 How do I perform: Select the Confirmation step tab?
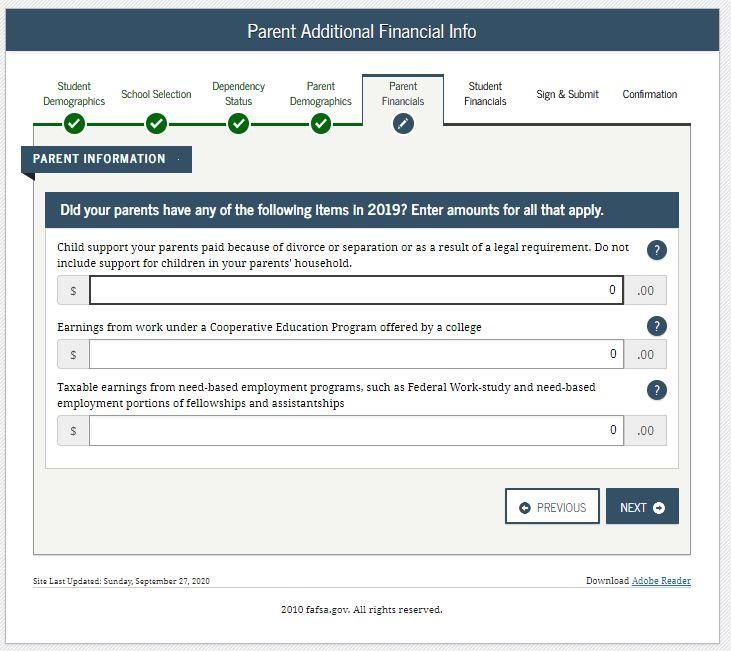point(649,94)
